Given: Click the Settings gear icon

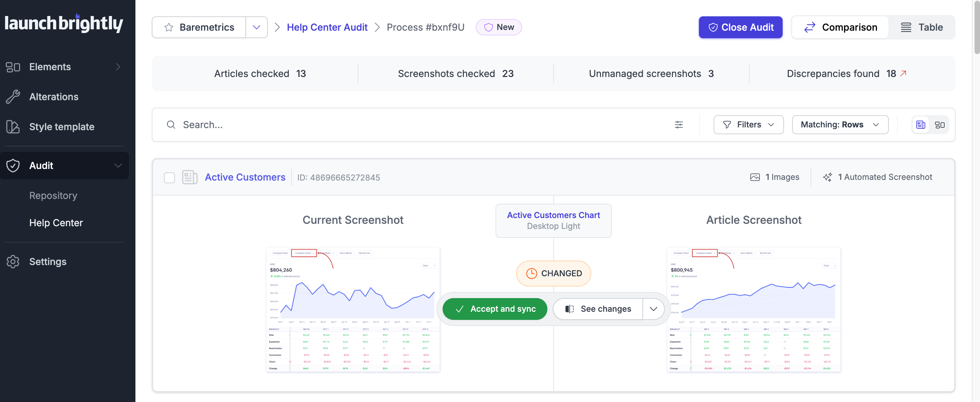Looking at the screenshot, I should 13,261.
